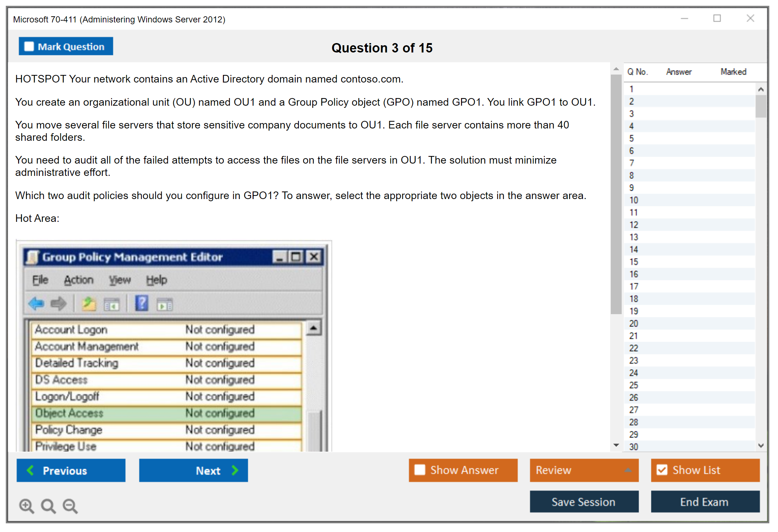Click the gray forward arrow in editor toolbar
The height and width of the screenshot is (532, 778).
click(x=58, y=303)
